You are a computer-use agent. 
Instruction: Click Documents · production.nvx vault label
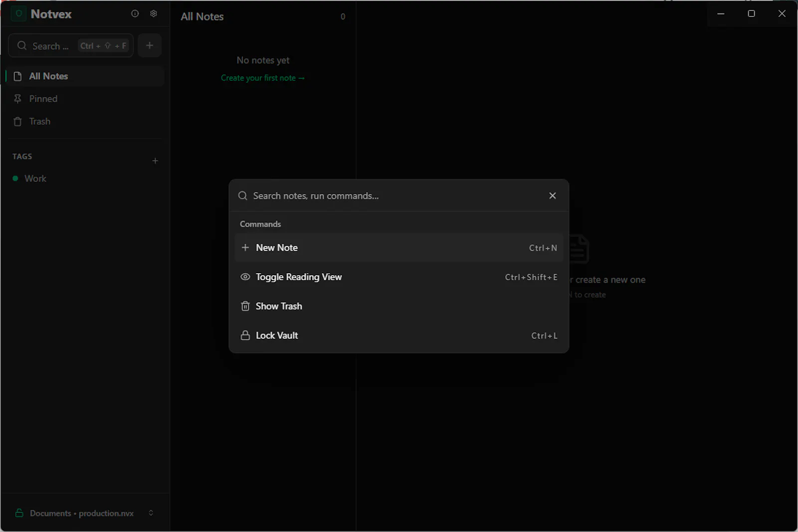[x=82, y=513]
